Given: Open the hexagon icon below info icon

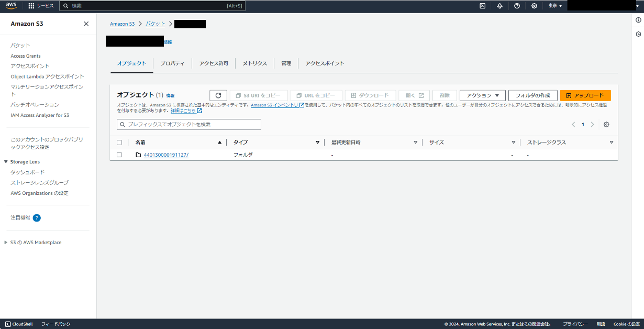Looking at the screenshot, I should 638,34.
